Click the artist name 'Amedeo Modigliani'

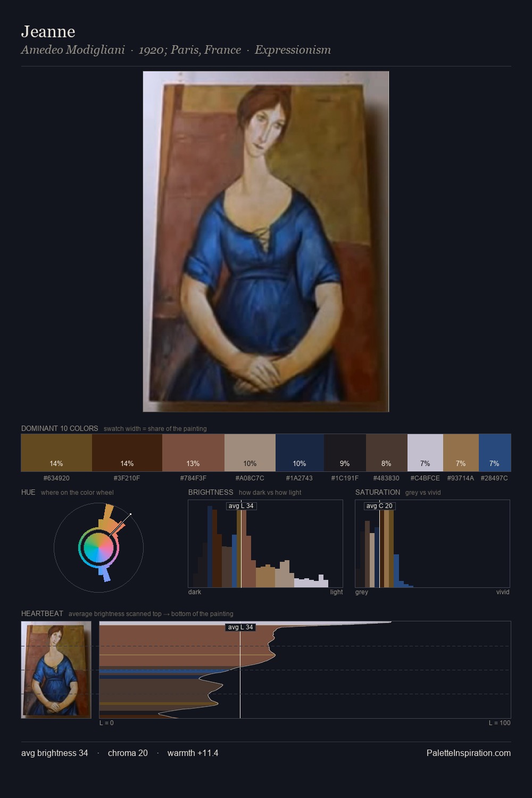(x=73, y=49)
